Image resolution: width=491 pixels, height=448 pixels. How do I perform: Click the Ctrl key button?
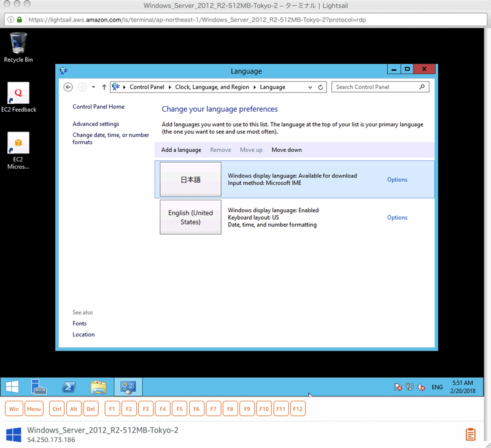point(56,409)
